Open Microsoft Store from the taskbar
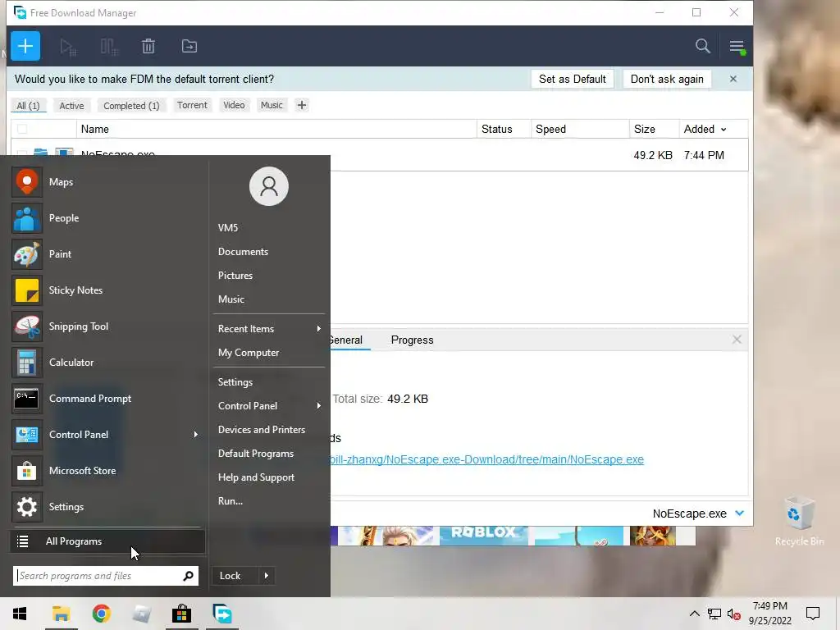 tap(181, 614)
